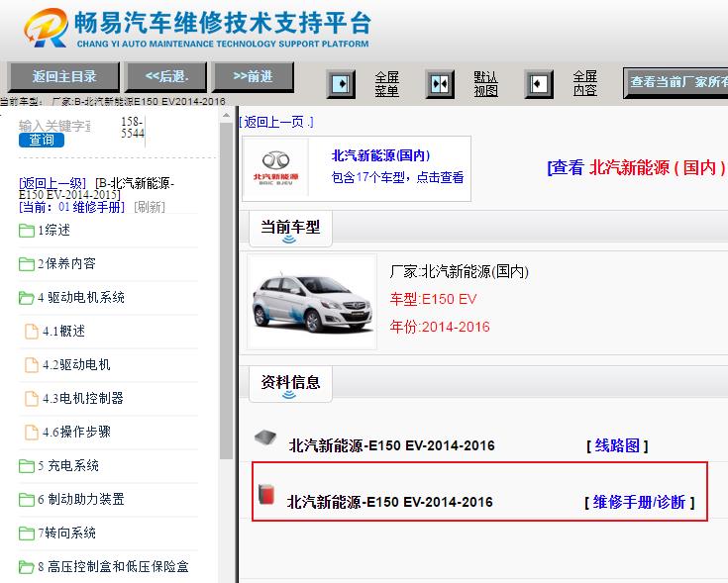
Task: Click the <<后退 back button
Action: click(x=166, y=76)
